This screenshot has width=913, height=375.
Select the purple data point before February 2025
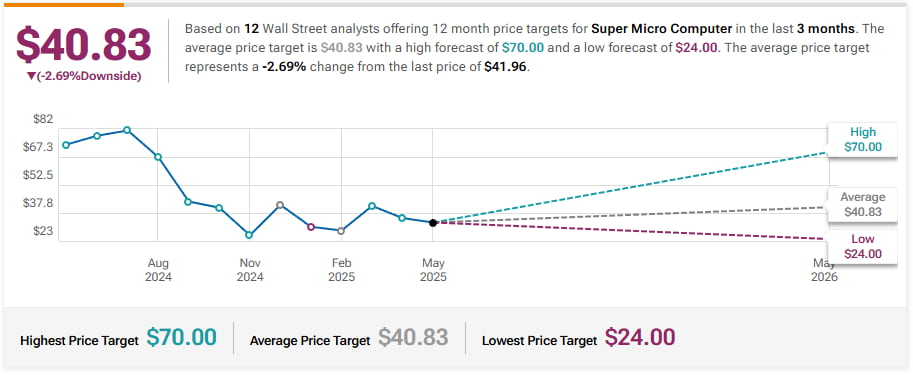tap(311, 227)
